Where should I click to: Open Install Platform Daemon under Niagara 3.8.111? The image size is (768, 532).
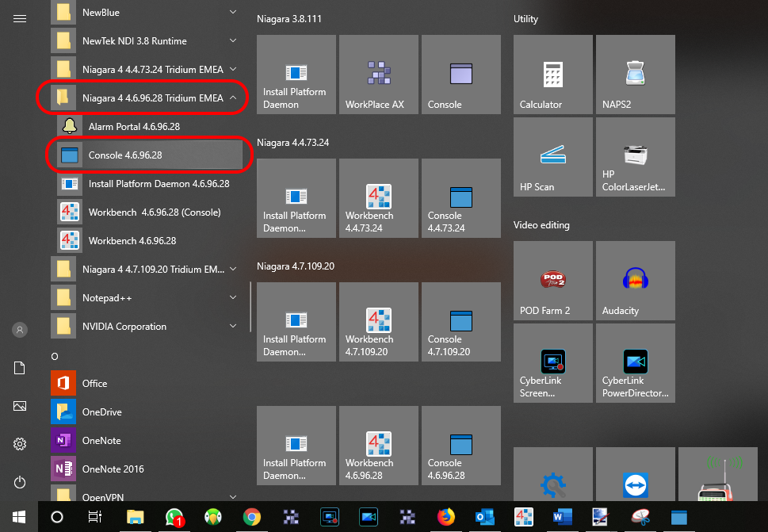coord(296,74)
